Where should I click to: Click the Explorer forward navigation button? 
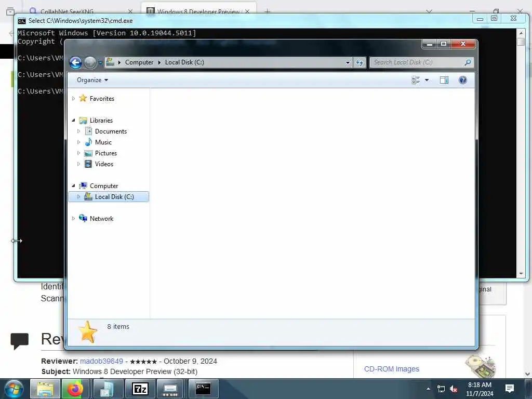click(90, 62)
